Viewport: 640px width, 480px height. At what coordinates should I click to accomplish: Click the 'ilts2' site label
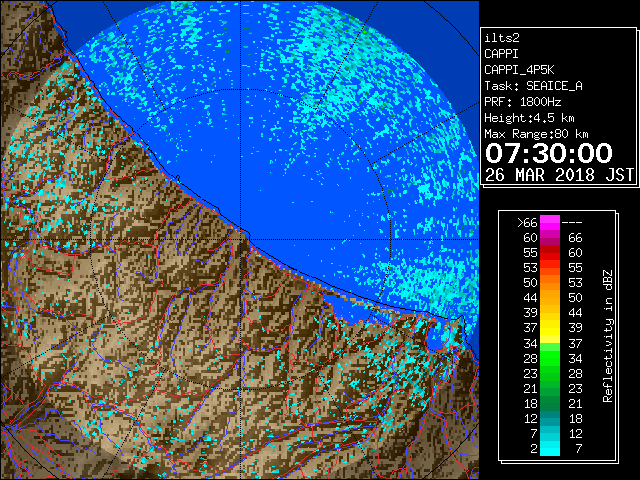pos(502,38)
